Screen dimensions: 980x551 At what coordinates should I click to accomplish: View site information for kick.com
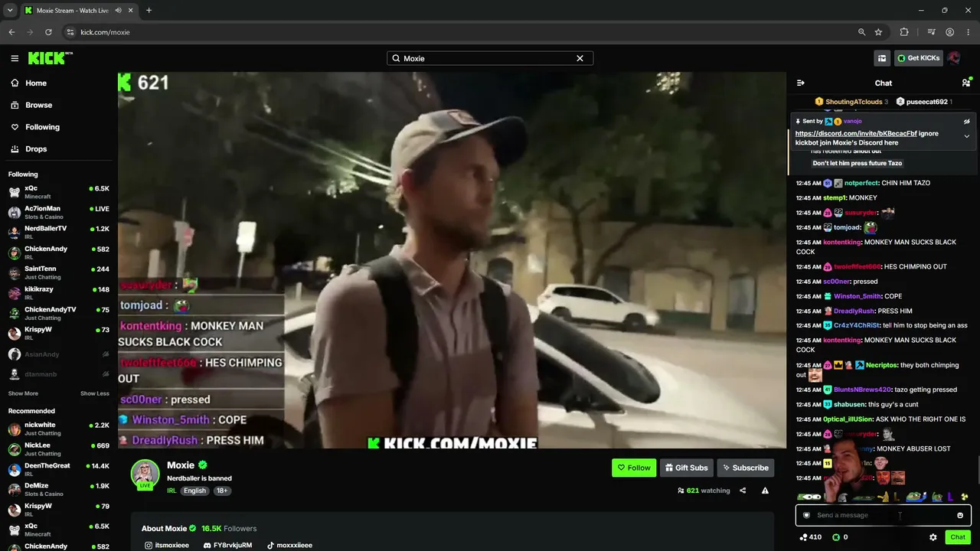click(70, 32)
